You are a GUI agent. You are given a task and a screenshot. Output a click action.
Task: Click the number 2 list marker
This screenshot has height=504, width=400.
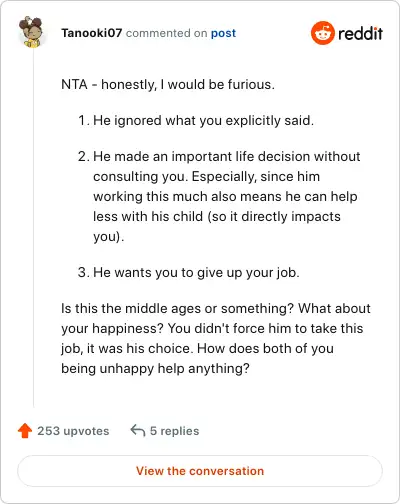coord(83,156)
